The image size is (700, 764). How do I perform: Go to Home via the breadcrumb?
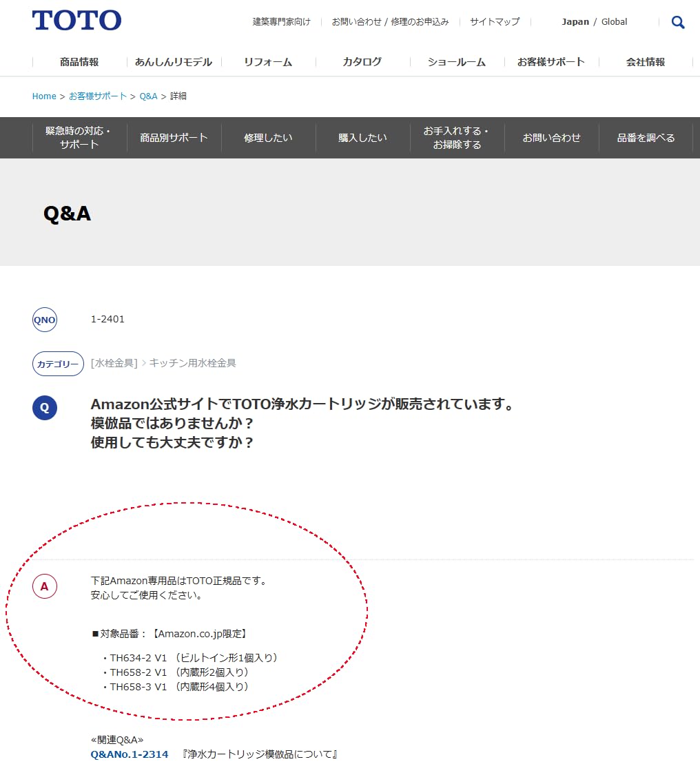[43, 96]
